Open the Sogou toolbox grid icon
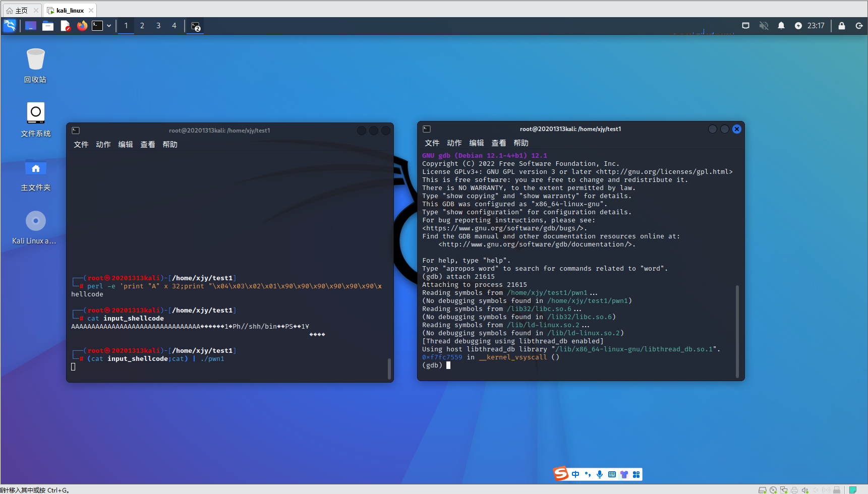 [x=636, y=474]
